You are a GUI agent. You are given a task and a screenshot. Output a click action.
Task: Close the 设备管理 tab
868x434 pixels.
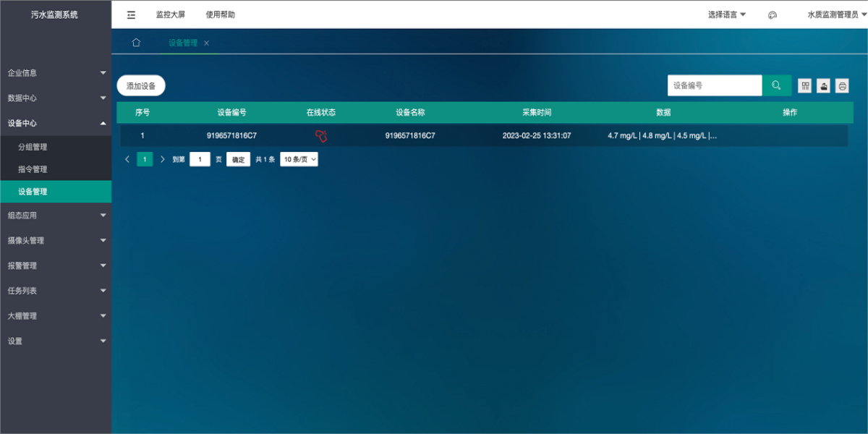[x=207, y=43]
